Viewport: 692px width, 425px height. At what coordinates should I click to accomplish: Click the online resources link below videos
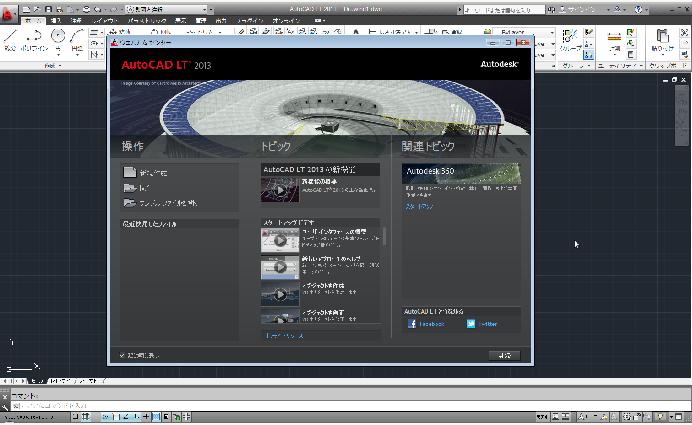pos(284,336)
